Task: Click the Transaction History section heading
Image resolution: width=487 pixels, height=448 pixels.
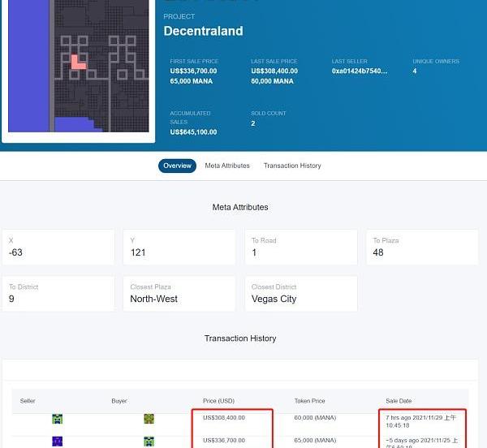Action: coord(240,338)
